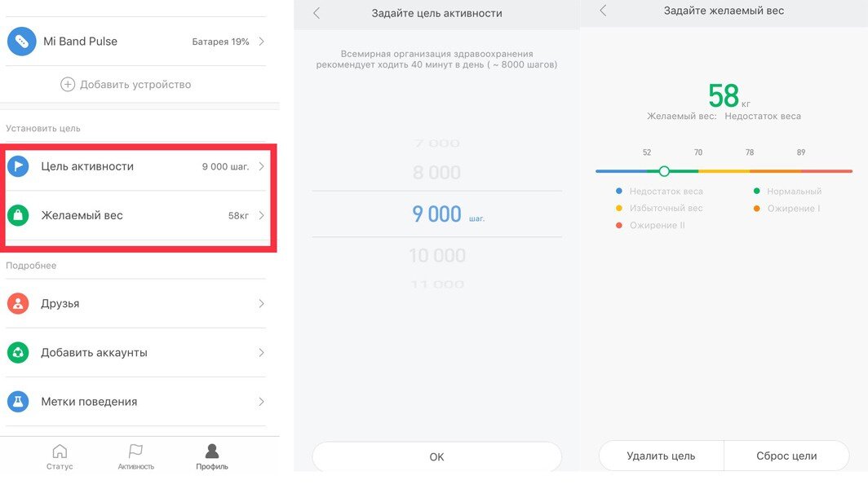The image size is (868, 489).
Task: Open the red Друзья friends icon
Action: 18,303
